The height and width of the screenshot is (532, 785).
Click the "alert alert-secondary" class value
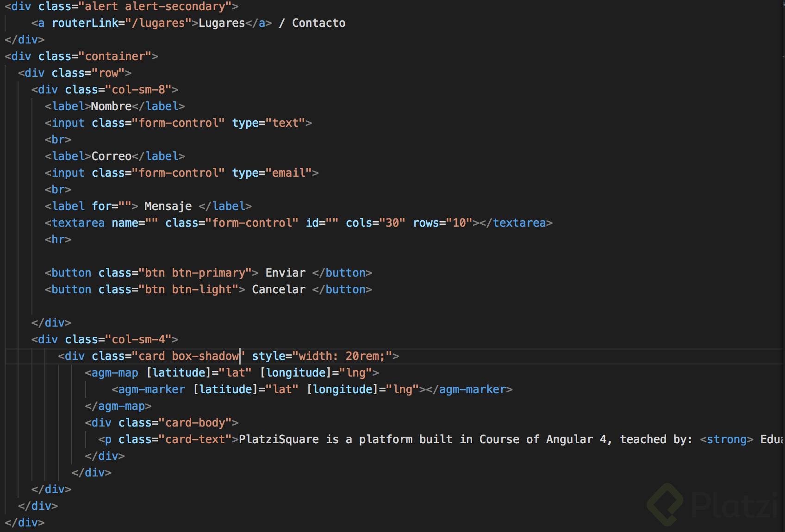coord(158,6)
